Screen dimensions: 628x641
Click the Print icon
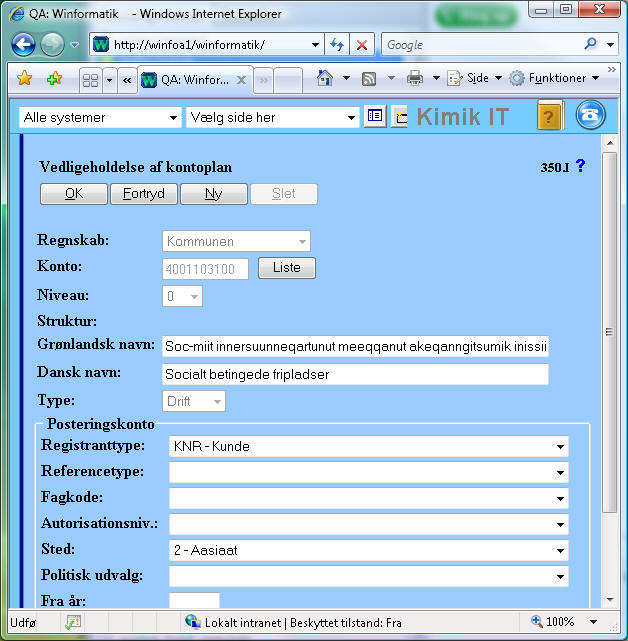pyautogui.click(x=415, y=78)
